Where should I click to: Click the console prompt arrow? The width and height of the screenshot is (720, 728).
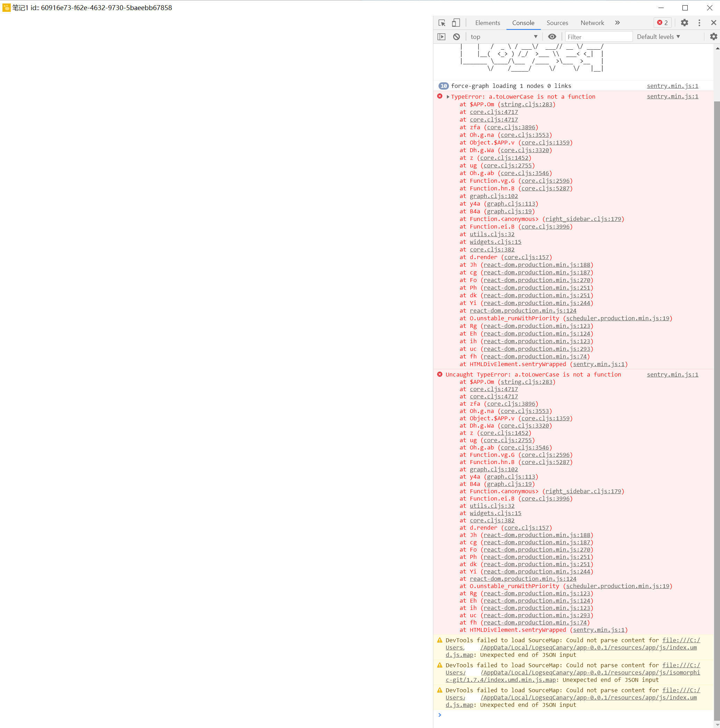(440, 715)
